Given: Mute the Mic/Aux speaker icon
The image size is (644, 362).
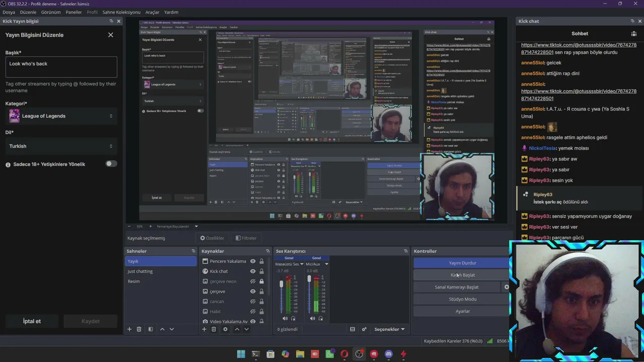Looking at the screenshot, I should click(312, 318).
